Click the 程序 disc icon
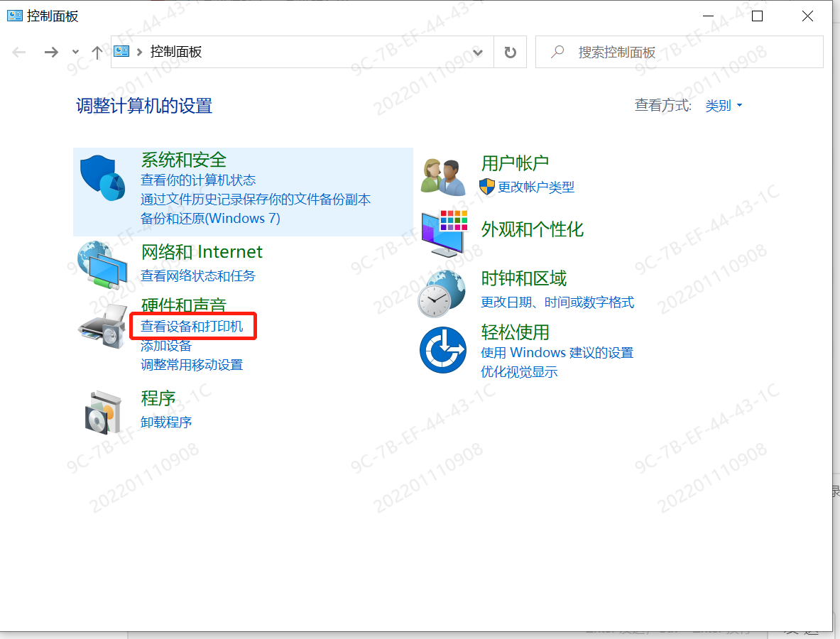Viewport: 840px width, 639px height. 102,412
